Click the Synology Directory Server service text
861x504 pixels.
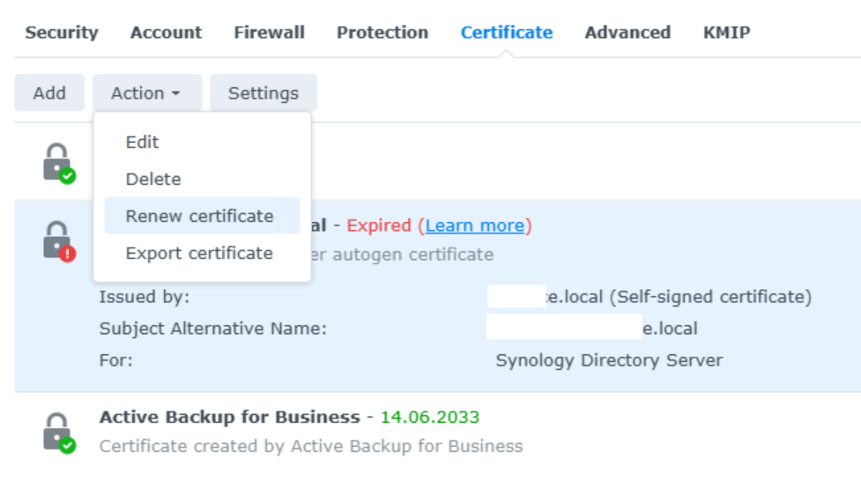(609, 360)
